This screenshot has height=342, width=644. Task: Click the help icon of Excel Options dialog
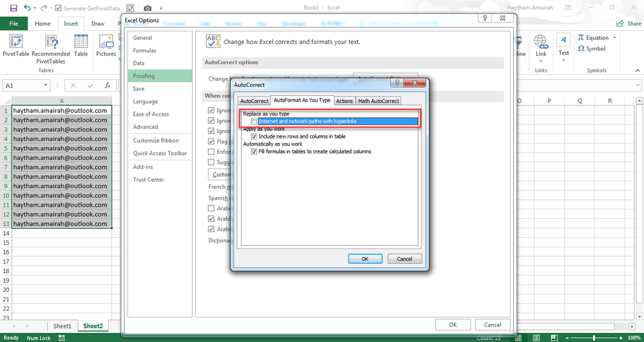tap(485, 19)
